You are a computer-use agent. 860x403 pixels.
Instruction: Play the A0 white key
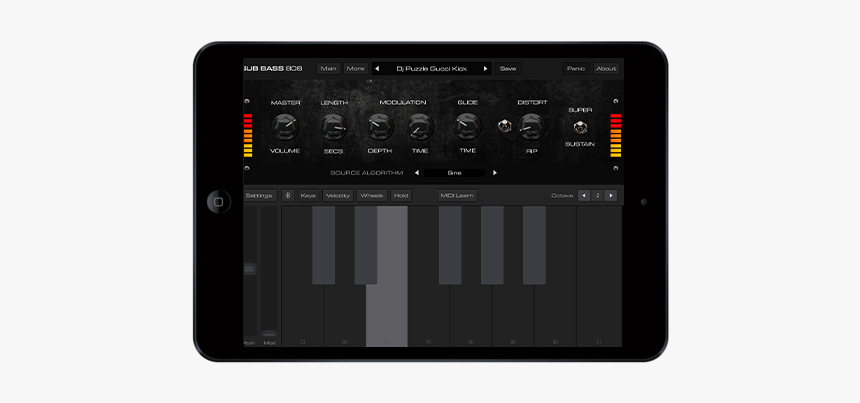[x=513, y=317]
